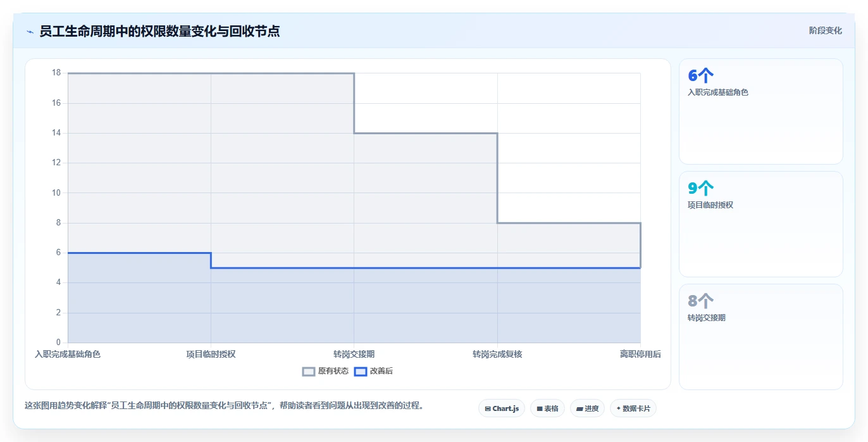Click x-axis label 转岗完成复核
The width and height of the screenshot is (868, 442).
pyautogui.click(x=497, y=354)
